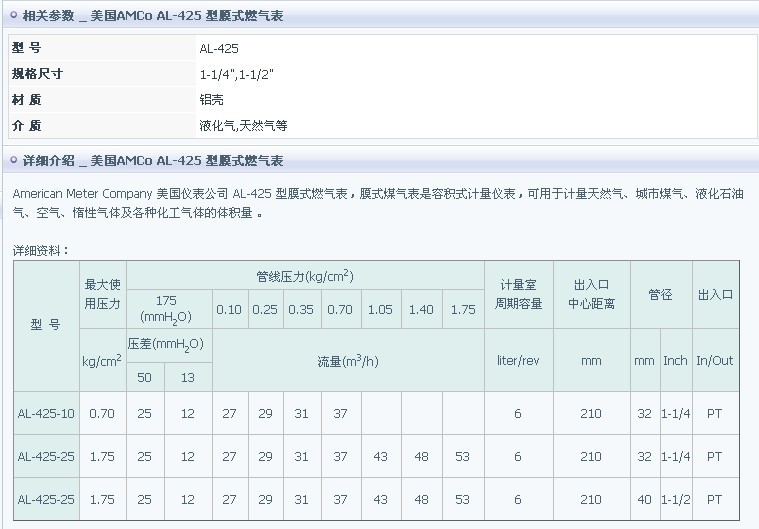The image size is (759, 529).
Task: Click the 0.10 pressure column header
Action: coord(230,309)
